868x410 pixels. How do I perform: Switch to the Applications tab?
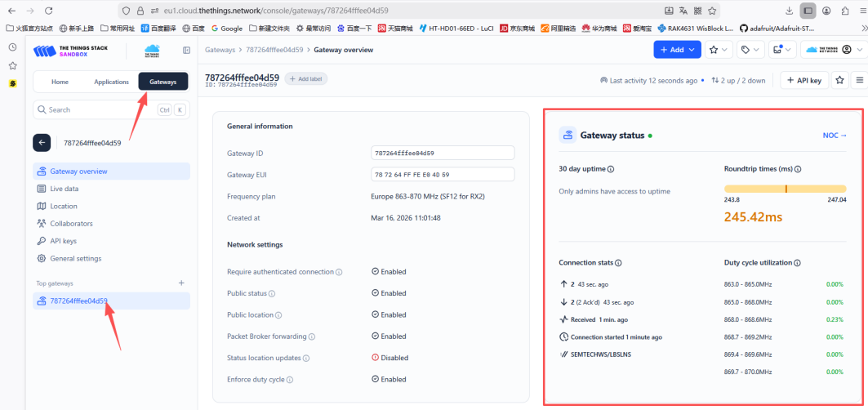pos(111,82)
